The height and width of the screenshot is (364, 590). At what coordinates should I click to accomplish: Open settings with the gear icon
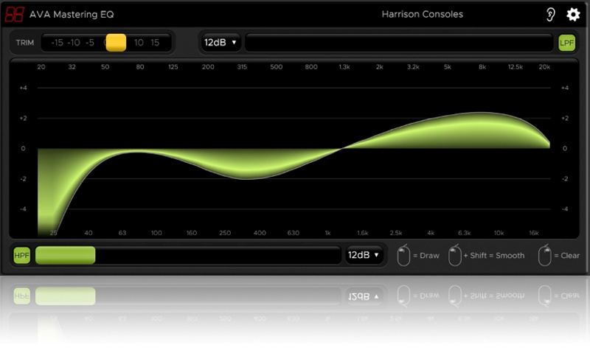[573, 15]
